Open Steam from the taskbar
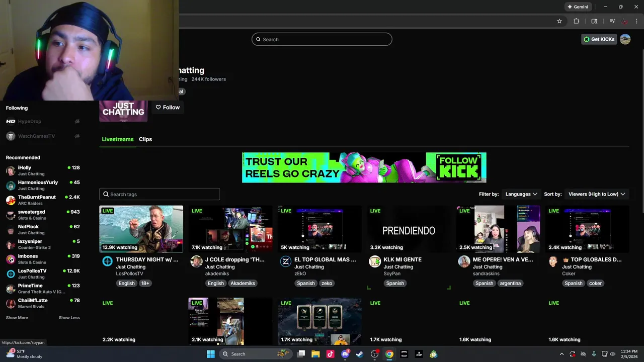The width and height of the screenshot is (644, 362). 360,354
